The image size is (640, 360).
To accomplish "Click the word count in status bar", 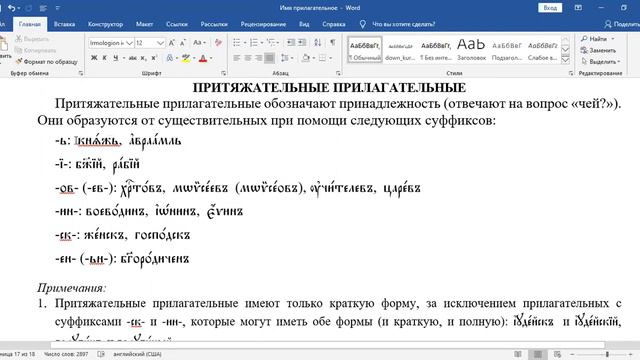I will (x=66, y=354).
